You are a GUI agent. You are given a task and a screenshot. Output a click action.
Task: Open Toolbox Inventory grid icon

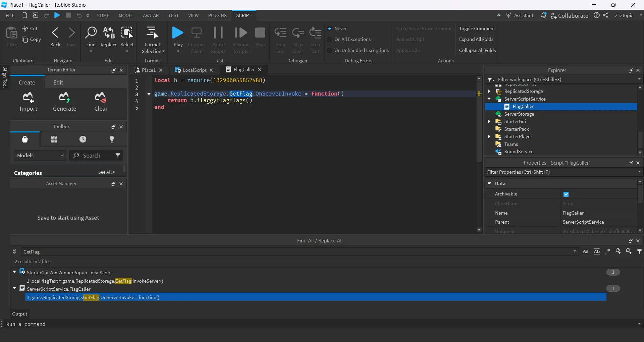pyautogui.click(x=54, y=139)
